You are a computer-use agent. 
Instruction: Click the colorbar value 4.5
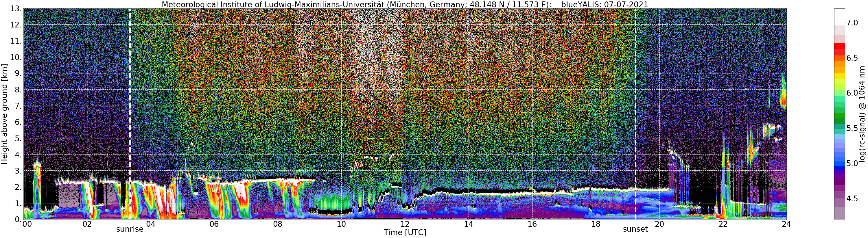852,199
